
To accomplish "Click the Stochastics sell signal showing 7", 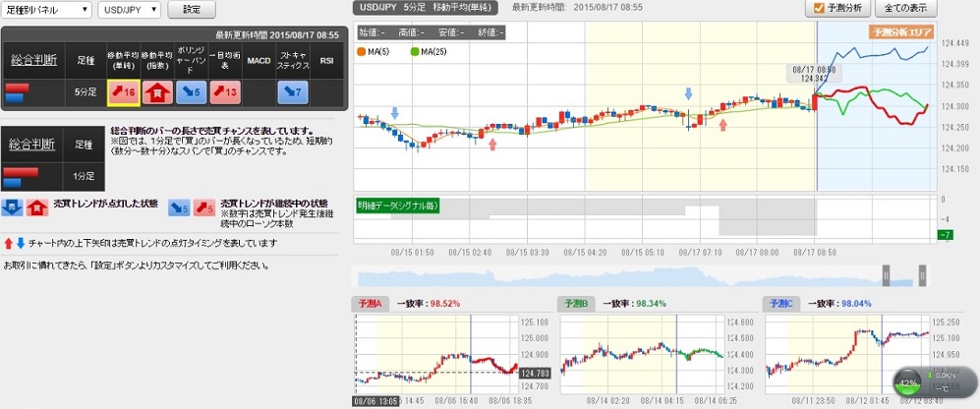I will (x=293, y=92).
